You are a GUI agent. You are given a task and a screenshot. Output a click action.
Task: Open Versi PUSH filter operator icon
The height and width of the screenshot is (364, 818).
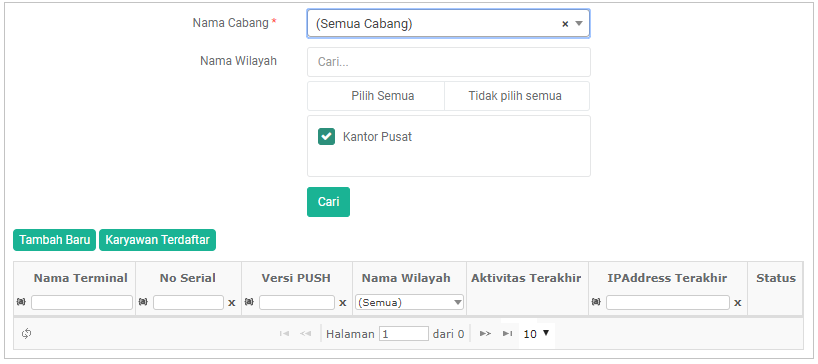(249, 301)
